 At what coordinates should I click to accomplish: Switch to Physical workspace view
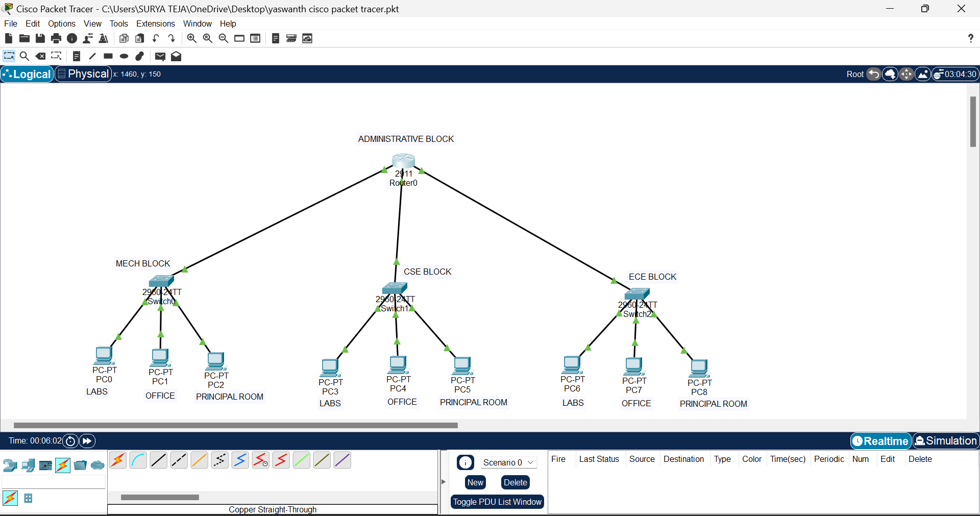coord(83,74)
